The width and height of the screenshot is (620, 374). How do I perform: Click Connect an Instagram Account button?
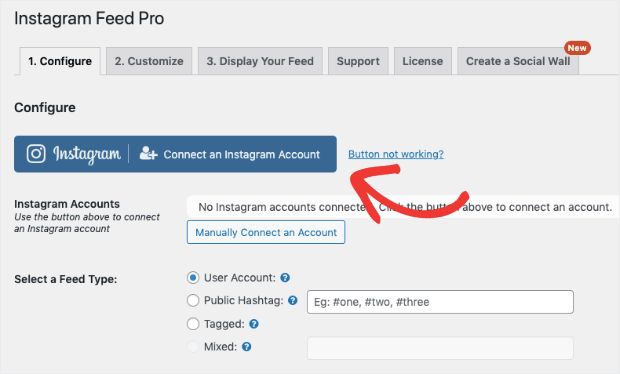(x=176, y=154)
